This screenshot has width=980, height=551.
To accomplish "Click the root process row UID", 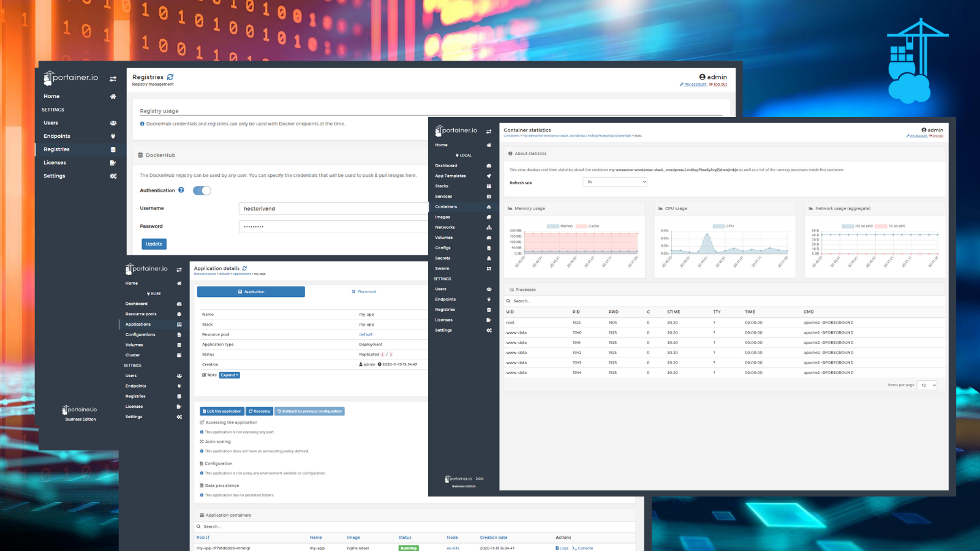I will click(510, 323).
